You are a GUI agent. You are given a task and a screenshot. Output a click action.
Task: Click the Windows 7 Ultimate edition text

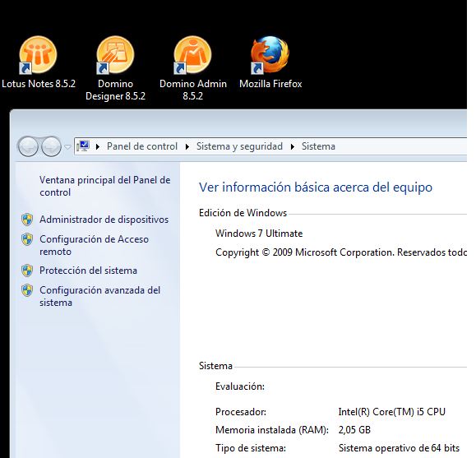[259, 234]
